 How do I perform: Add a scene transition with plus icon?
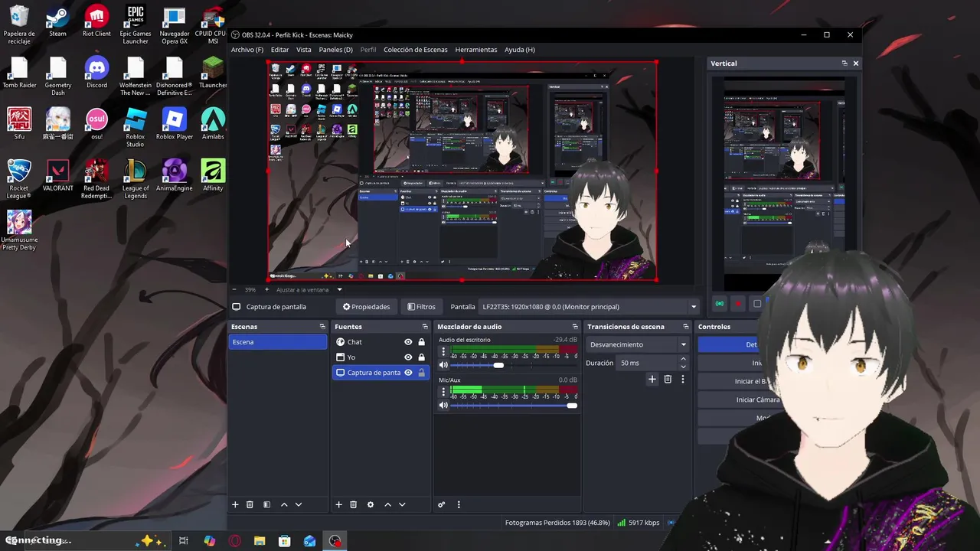pyautogui.click(x=652, y=379)
